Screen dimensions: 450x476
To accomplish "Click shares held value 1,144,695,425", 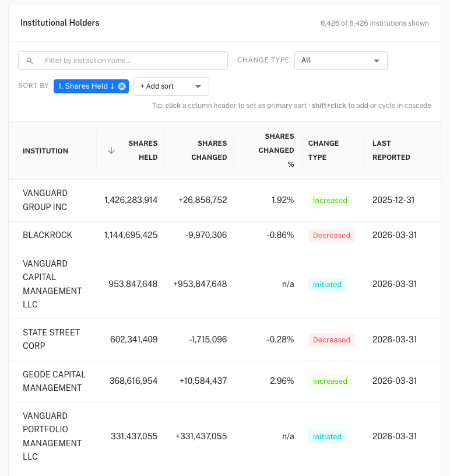I will tap(131, 235).
